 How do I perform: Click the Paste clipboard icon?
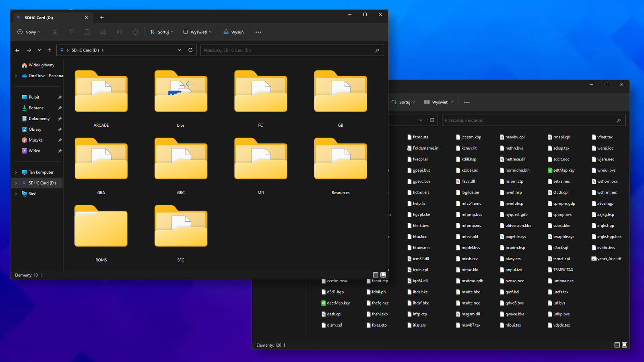(x=87, y=32)
